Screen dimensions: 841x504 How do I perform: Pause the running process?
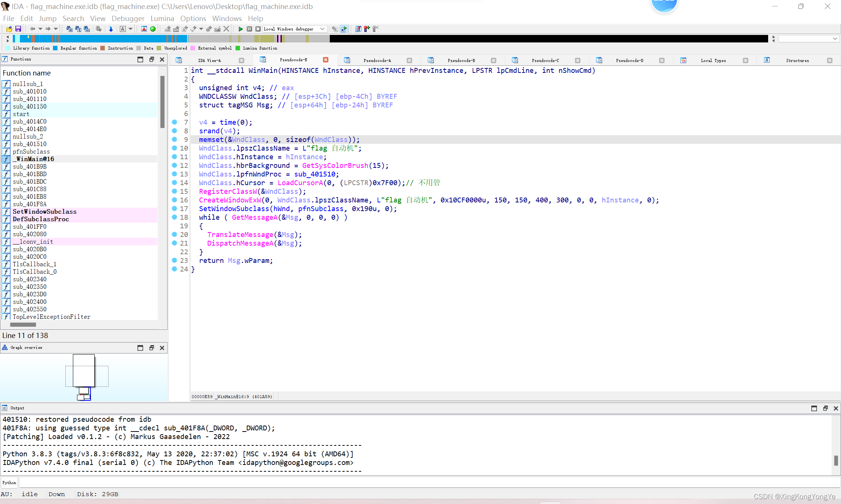point(249,29)
